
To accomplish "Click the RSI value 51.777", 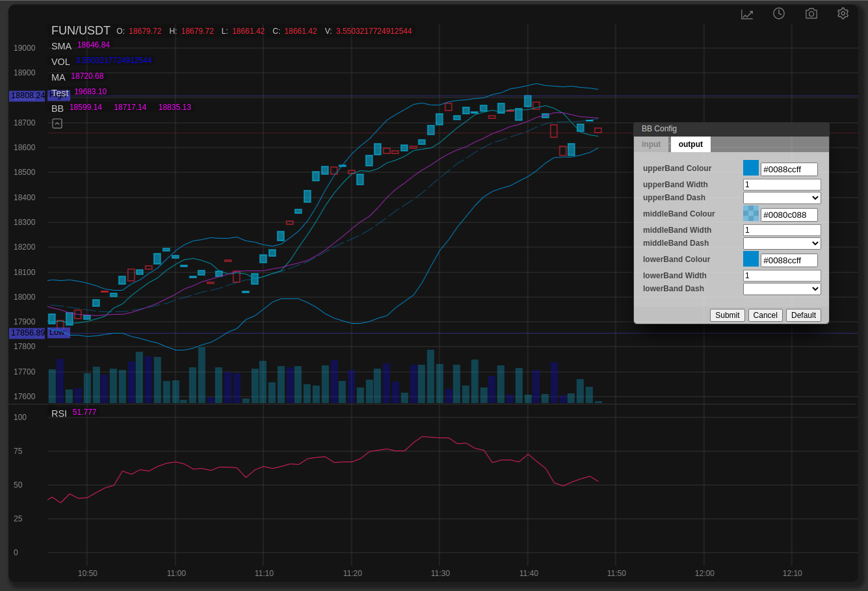I will (85, 412).
